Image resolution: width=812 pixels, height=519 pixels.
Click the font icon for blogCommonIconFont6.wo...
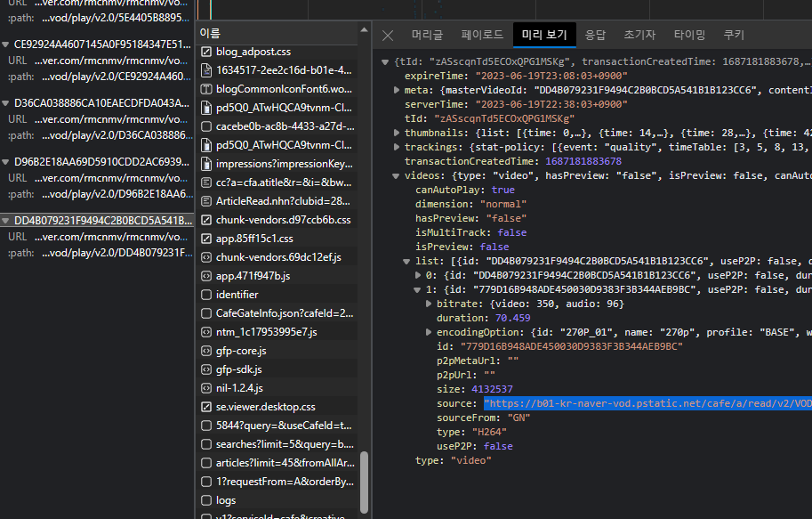pos(206,89)
